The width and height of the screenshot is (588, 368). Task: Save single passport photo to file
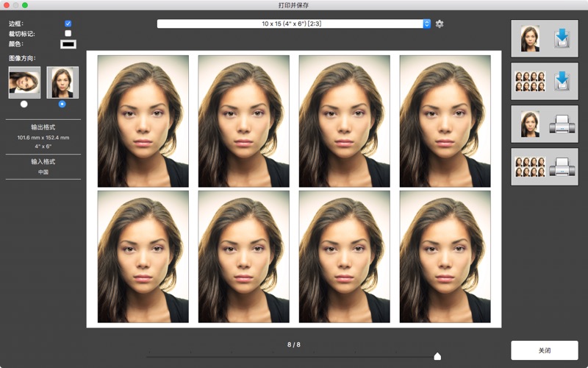[x=544, y=39]
